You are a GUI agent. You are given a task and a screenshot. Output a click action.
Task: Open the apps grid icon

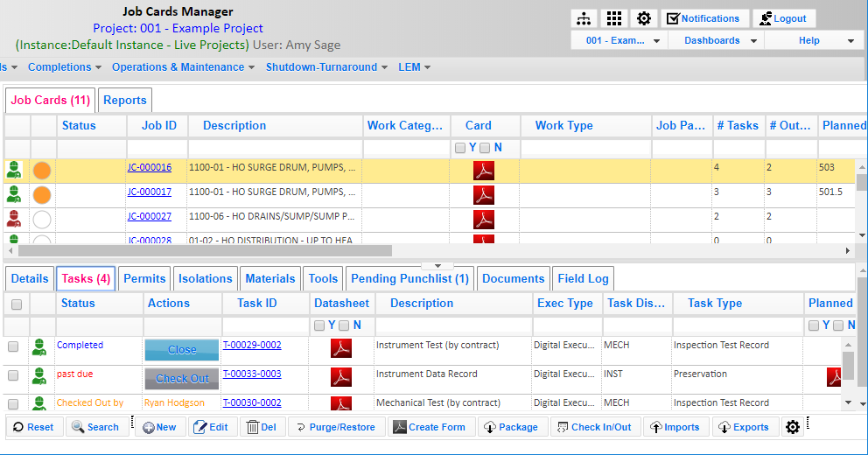coord(614,18)
